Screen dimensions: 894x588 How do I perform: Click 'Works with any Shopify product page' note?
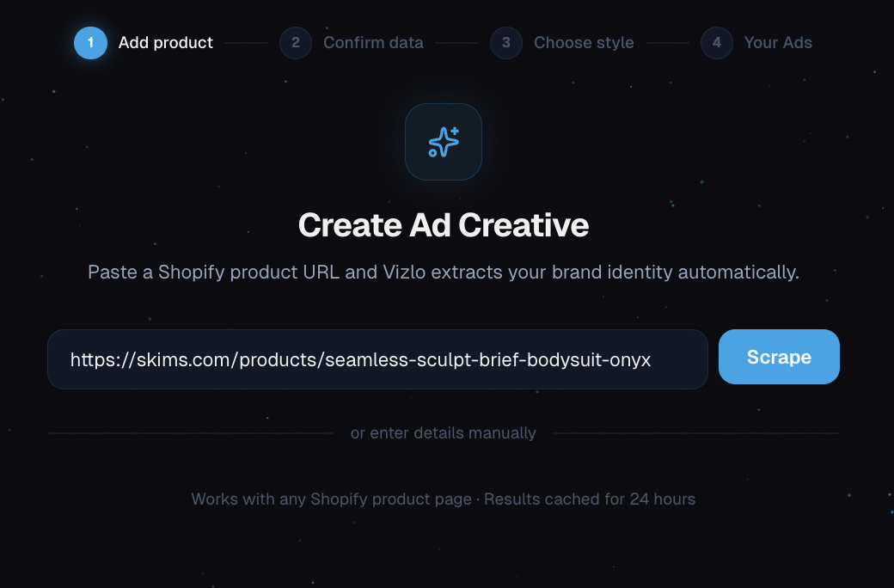pos(331,499)
